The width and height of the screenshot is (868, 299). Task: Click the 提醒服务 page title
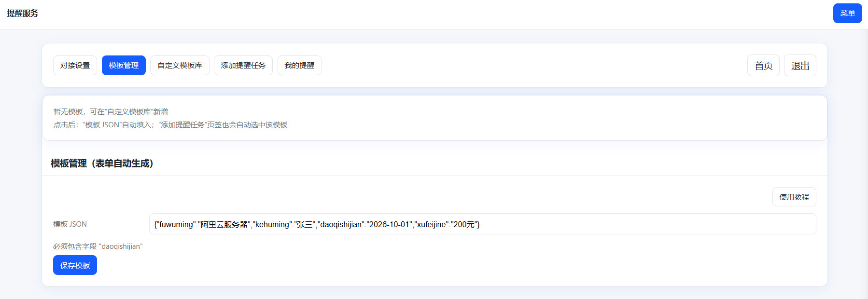[23, 14]
